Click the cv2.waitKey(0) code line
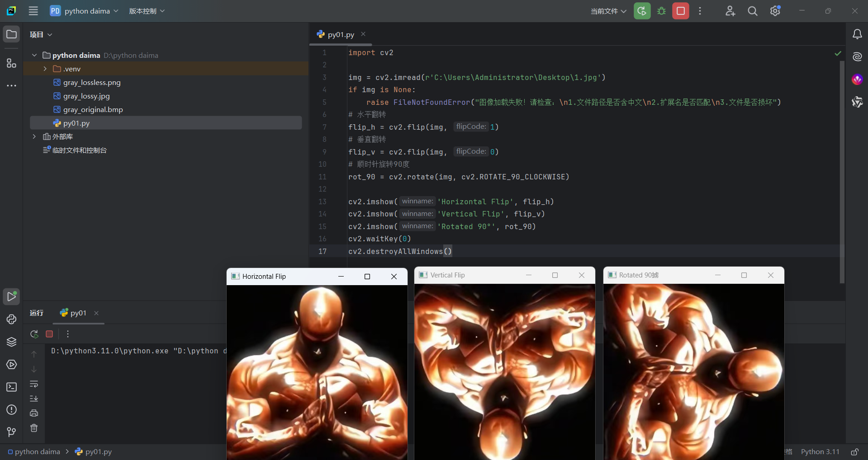 point(379,239)
